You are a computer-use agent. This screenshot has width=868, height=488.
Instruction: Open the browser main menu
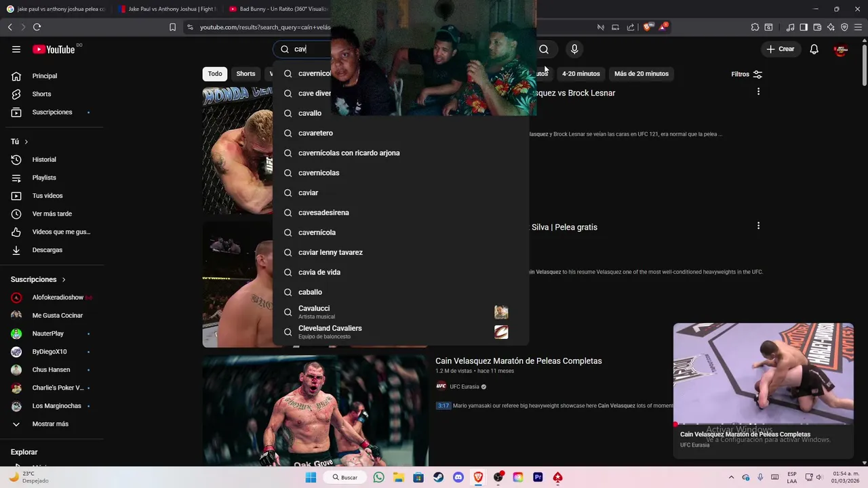(x=859, y=27)
